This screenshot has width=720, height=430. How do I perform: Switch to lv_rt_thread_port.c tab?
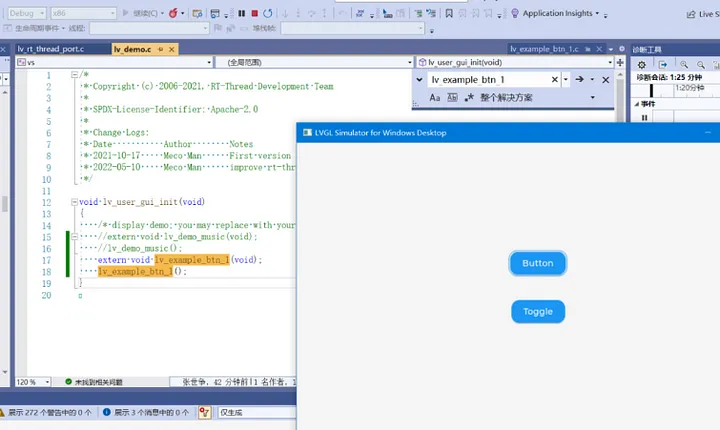[x=51, y=49]
